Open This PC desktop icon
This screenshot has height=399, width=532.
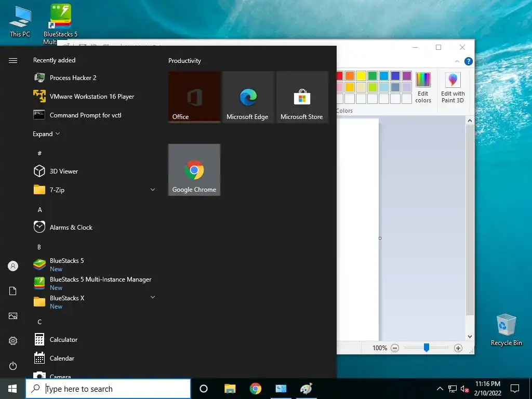20,21
